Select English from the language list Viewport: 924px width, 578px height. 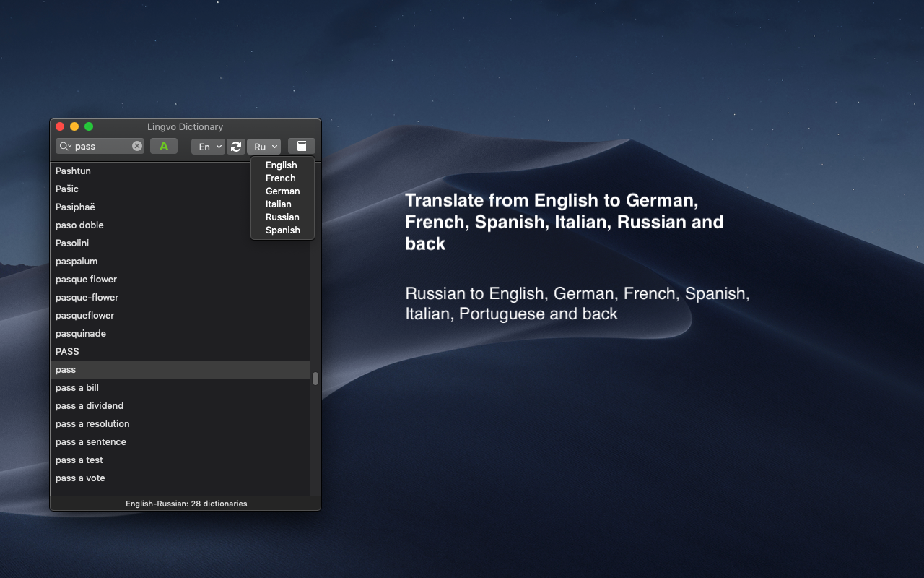tap(282, 165)
